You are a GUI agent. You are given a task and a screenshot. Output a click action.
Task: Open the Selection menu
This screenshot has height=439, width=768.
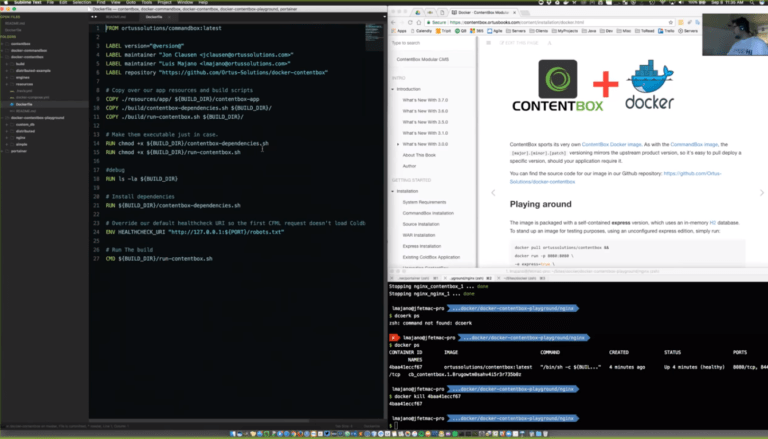click(x=82, y=2)
